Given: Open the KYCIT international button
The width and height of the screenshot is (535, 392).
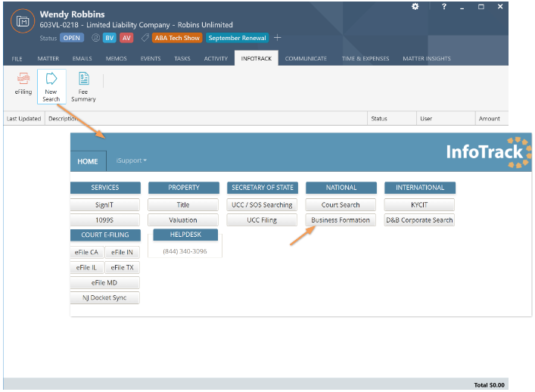Looking at the screenshot, I should (x=419, y=204).
